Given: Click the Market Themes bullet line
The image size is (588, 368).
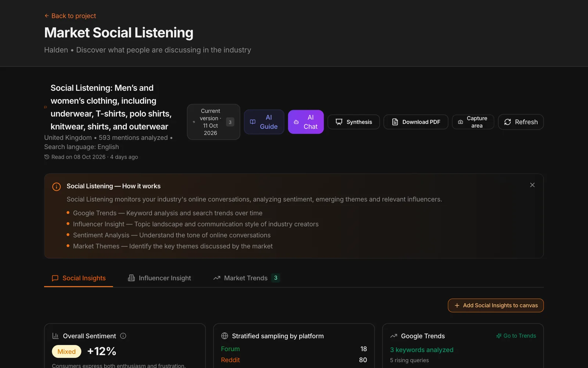Looking at the screenshot, I should (x=173, y=246).
